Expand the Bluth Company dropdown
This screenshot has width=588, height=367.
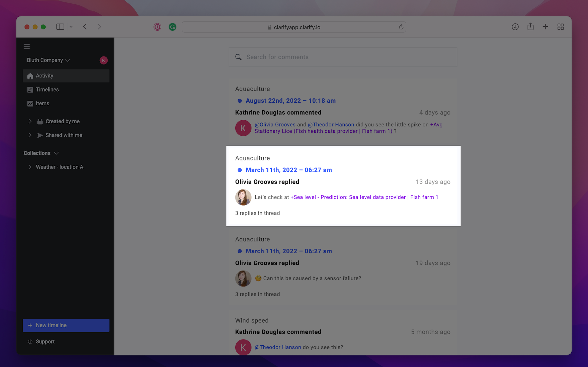[49, 60]
